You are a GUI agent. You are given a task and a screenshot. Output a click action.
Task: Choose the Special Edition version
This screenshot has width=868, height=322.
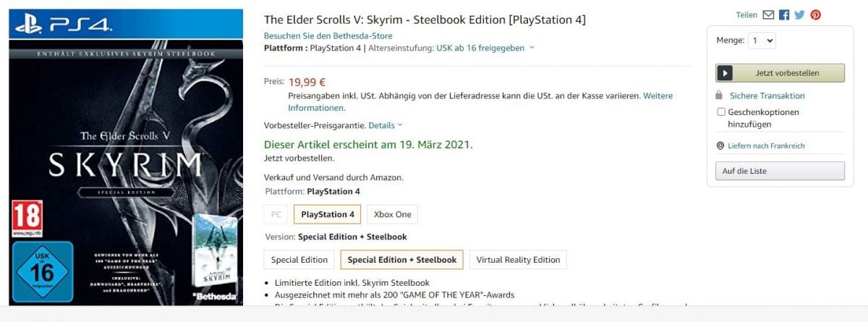point(299,260)
